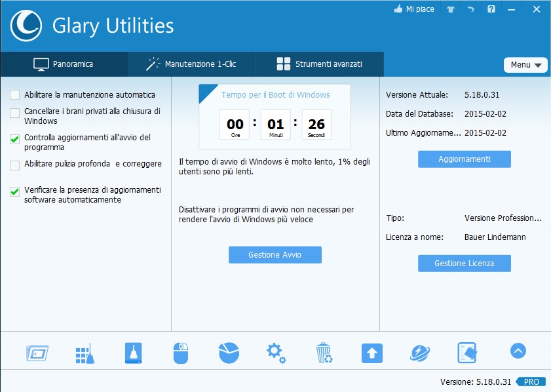Click the Versione Profession... type value

click(503, 218)
